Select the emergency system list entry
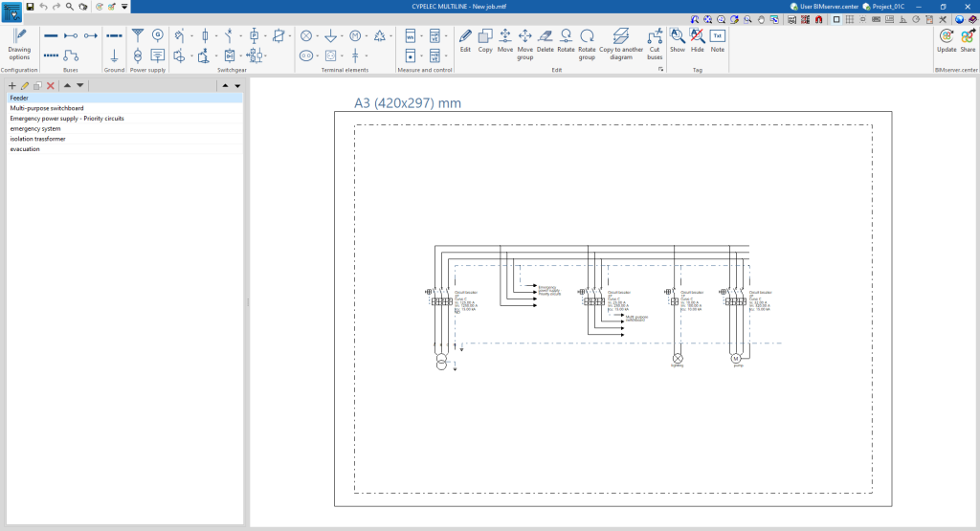Screen dimensions: 980x531 (x=35, y=128)
